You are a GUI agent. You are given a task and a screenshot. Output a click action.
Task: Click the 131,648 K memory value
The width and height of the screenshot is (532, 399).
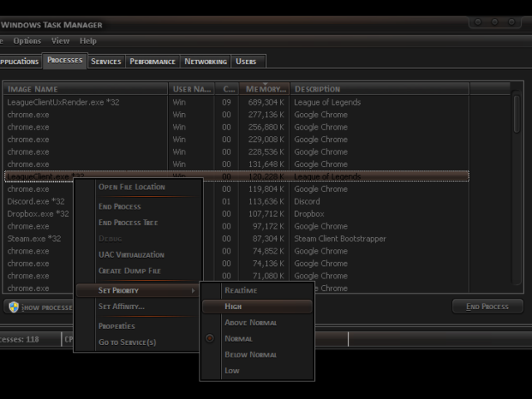pyautogui.click(x=266, y=165)
